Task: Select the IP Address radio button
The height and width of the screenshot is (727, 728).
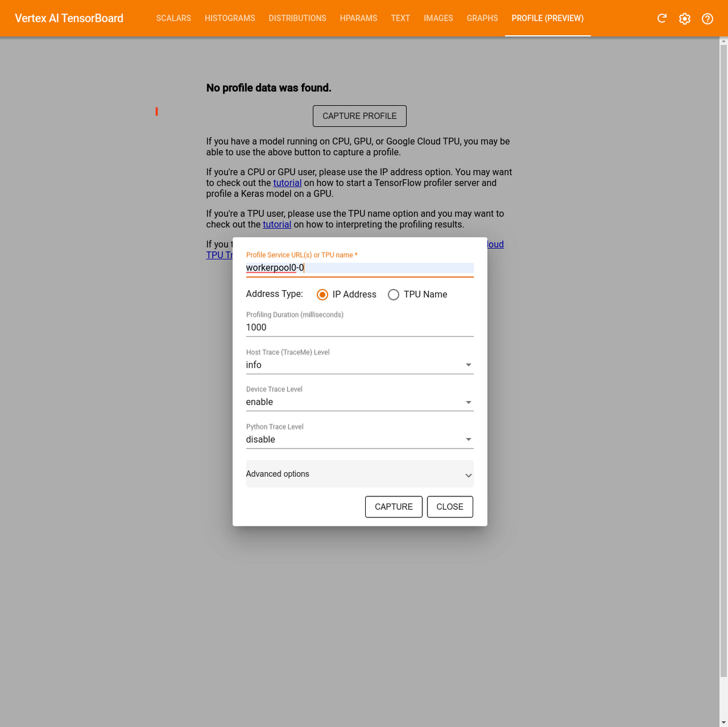Action: coord(323,295)
